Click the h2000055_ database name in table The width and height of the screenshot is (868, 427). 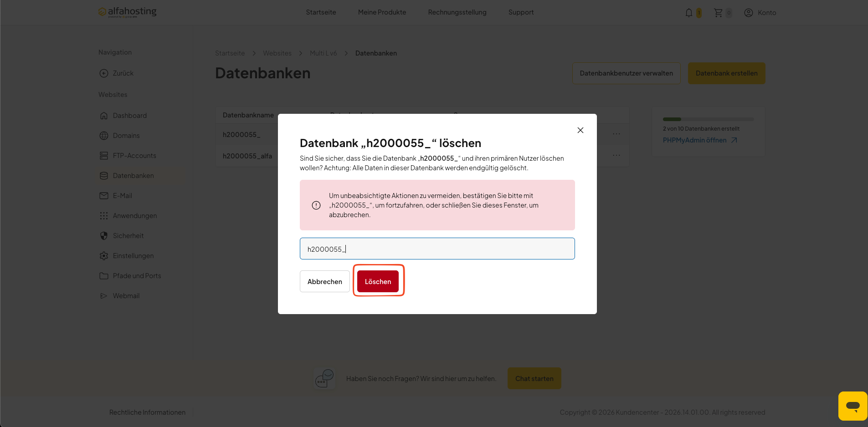(241, 135)
